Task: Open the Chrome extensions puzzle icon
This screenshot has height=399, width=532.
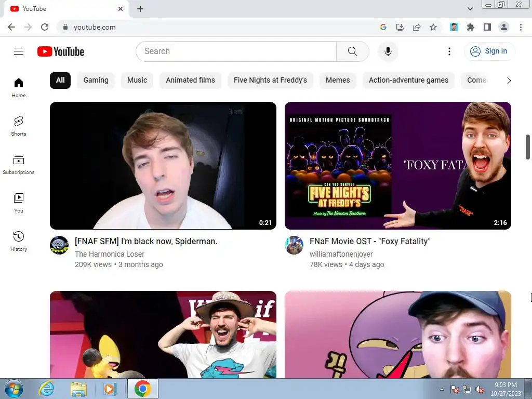Action: (x=471, y=27)
